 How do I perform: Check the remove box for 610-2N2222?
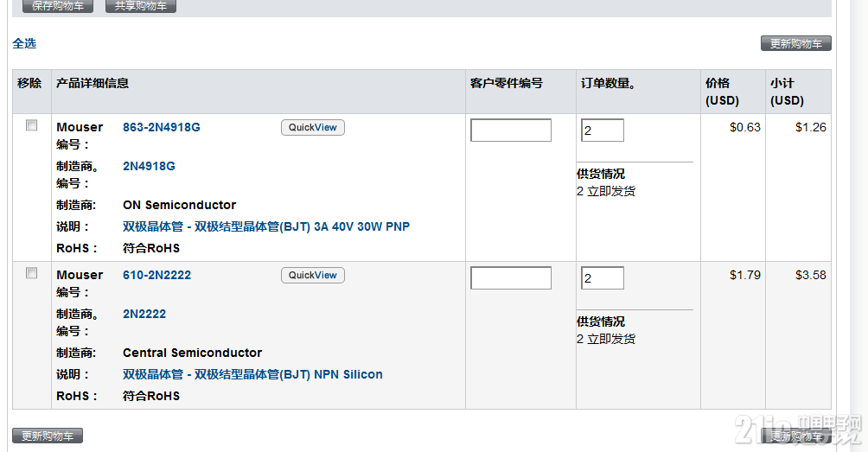[32, 273]
